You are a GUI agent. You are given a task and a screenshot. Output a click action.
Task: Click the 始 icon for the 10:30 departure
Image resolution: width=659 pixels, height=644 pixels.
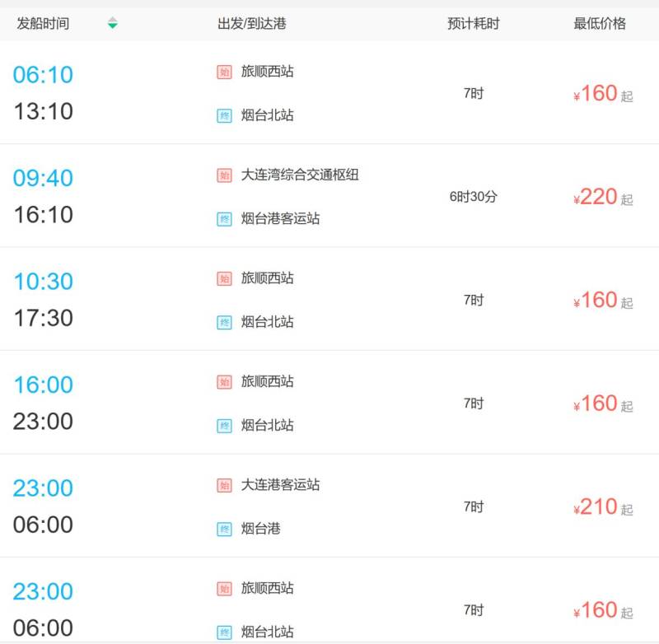[x=224, y=278]
